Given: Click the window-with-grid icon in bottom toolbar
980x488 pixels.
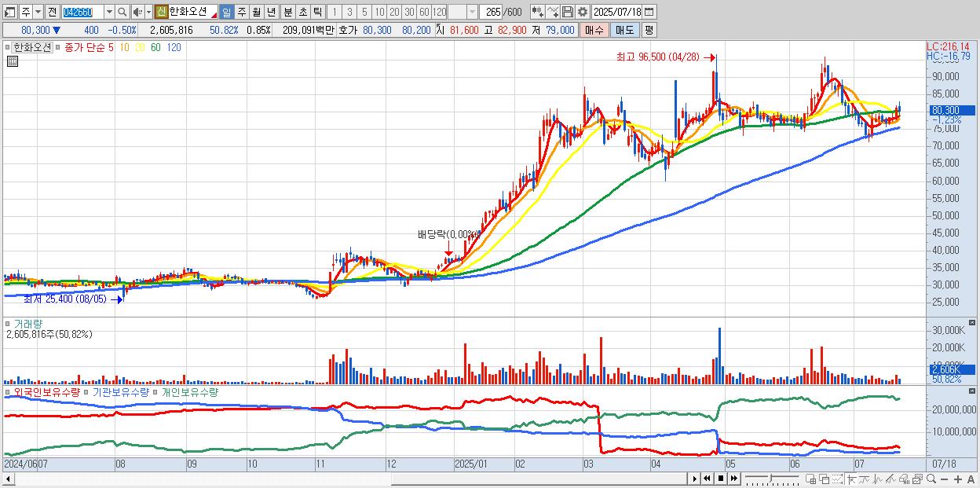Looking at the screenshot, I should click(x=810, y=479).
